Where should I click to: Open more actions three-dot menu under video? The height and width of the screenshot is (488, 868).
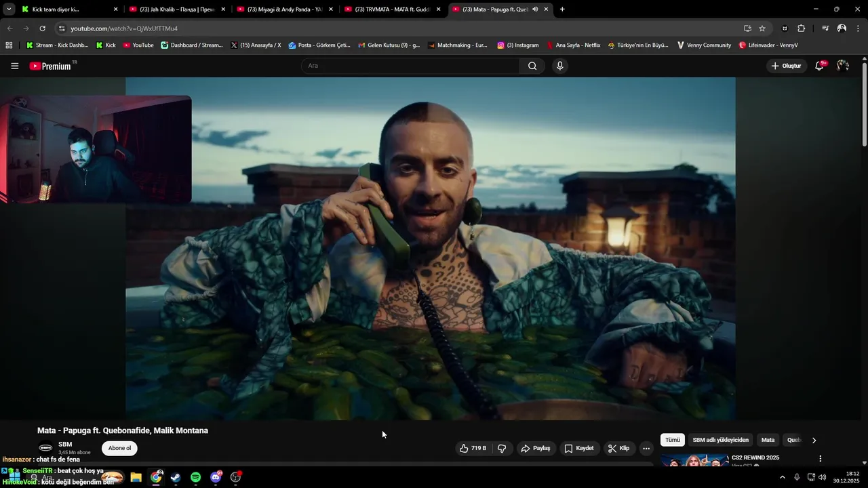tap(646, 448)
